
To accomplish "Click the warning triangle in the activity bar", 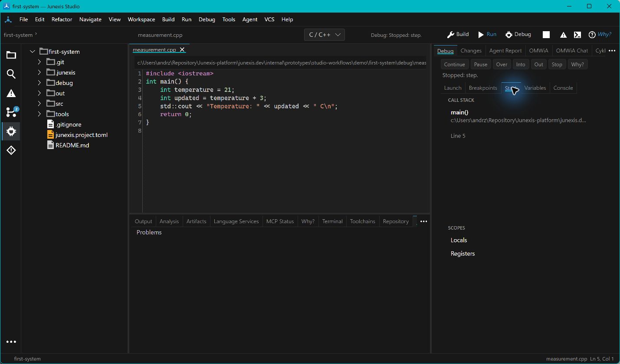I will 11,93.
